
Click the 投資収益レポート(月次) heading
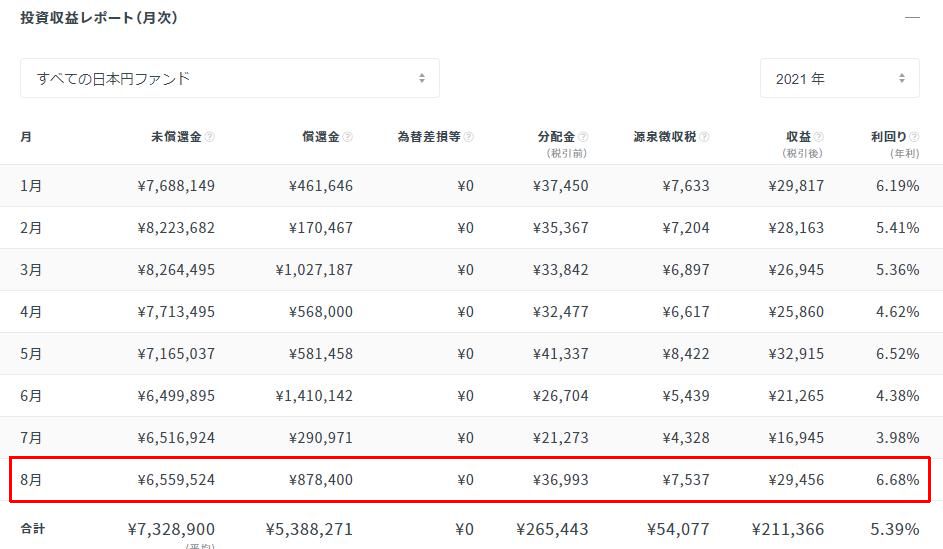[99, 18]
